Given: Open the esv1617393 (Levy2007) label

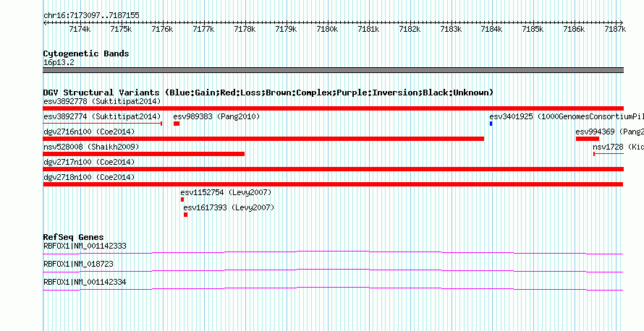Looking at the screenshot, I should point(229,207).
